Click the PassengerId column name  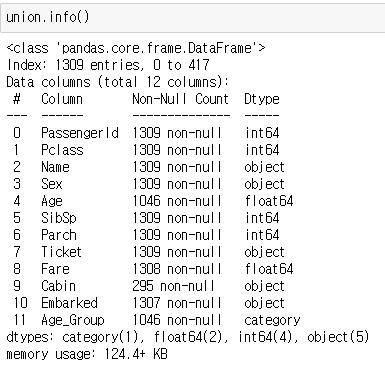(80, 133)
